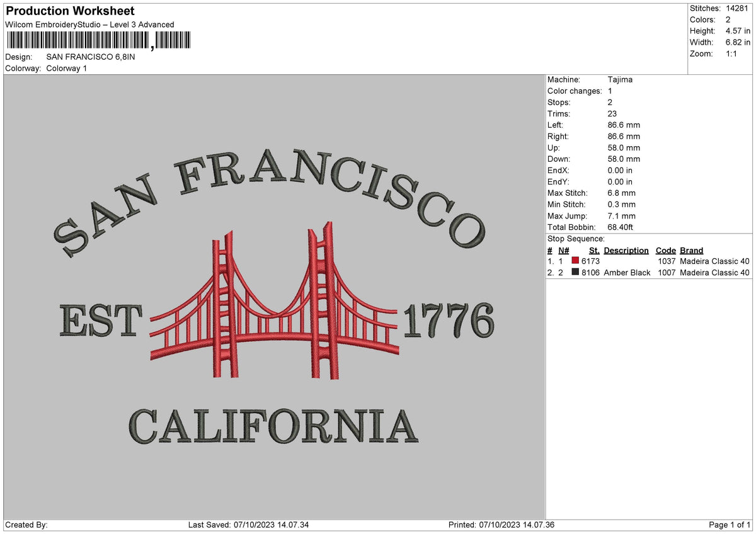The width and height of the screenshot is (756, 534).
Task: Select thread number 8106 in stop sequence
Action: tap(591, 272)
